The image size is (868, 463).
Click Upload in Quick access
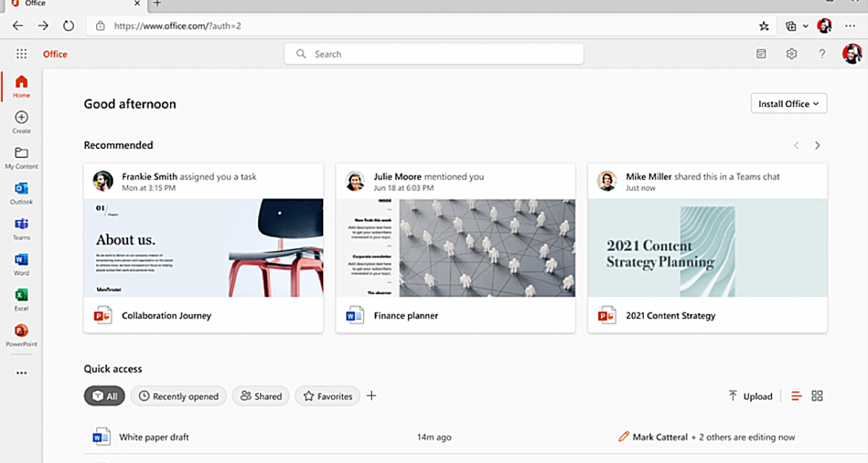[x=751, y=396]
